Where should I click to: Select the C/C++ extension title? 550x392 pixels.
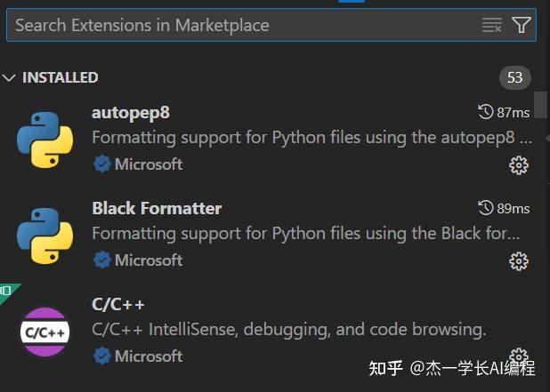[x=118, y=305]
